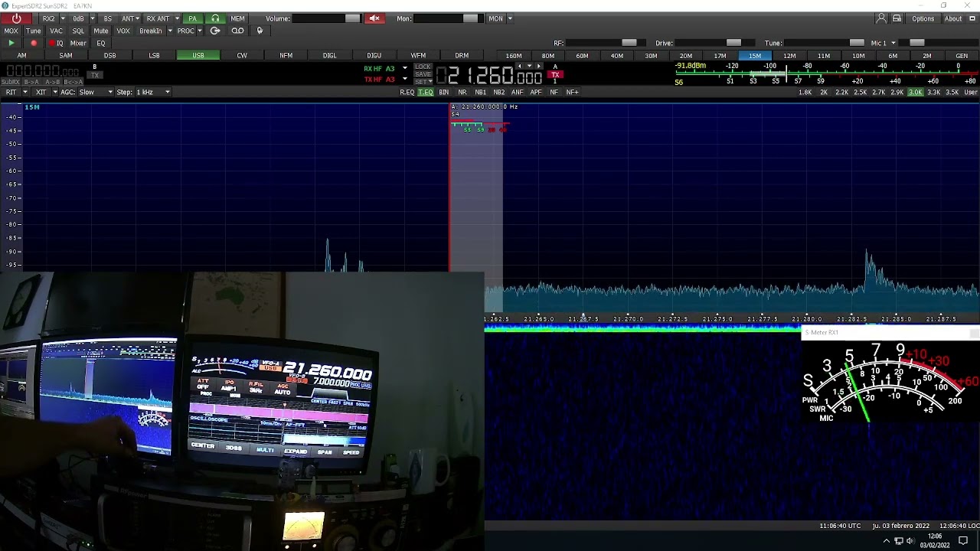The width and height of the screenshot is (980, 551).
Task: Click the microphone recording icon
Action: click(260, 31)
